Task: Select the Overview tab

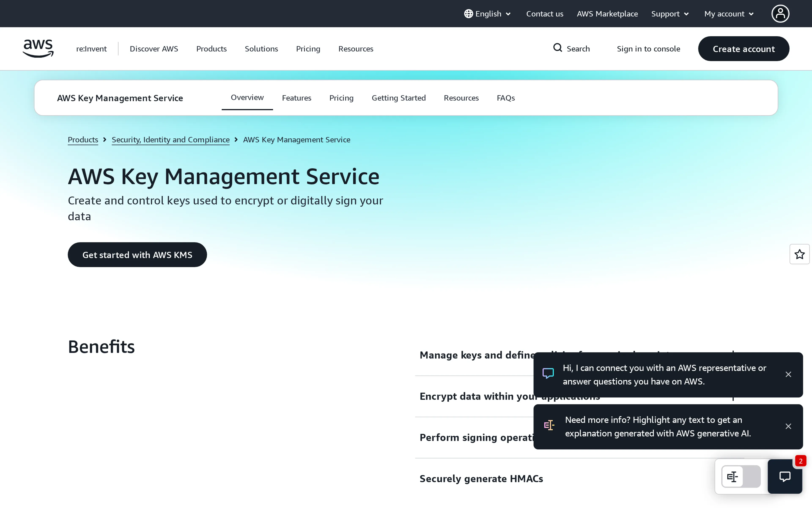Action: 247,97
